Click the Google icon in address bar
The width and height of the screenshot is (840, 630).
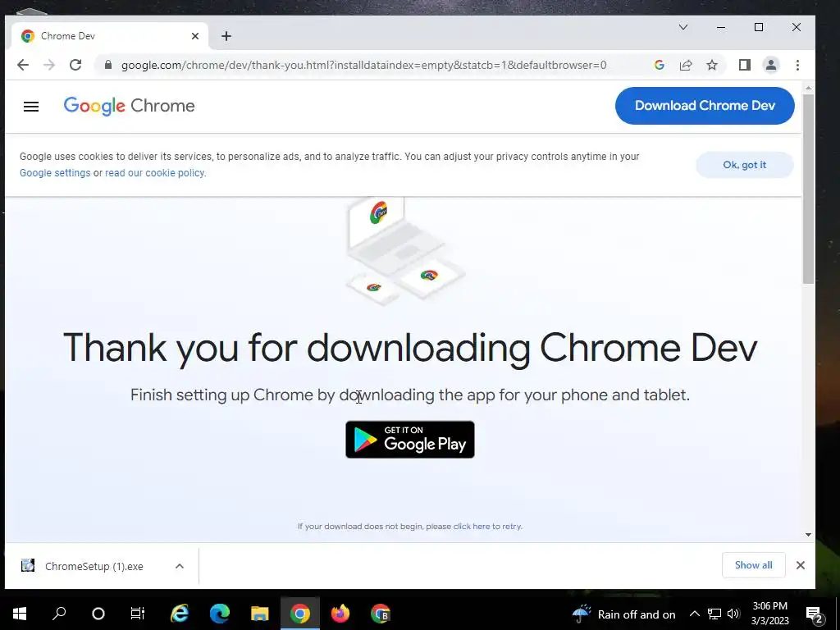click(x=660, y=65)
